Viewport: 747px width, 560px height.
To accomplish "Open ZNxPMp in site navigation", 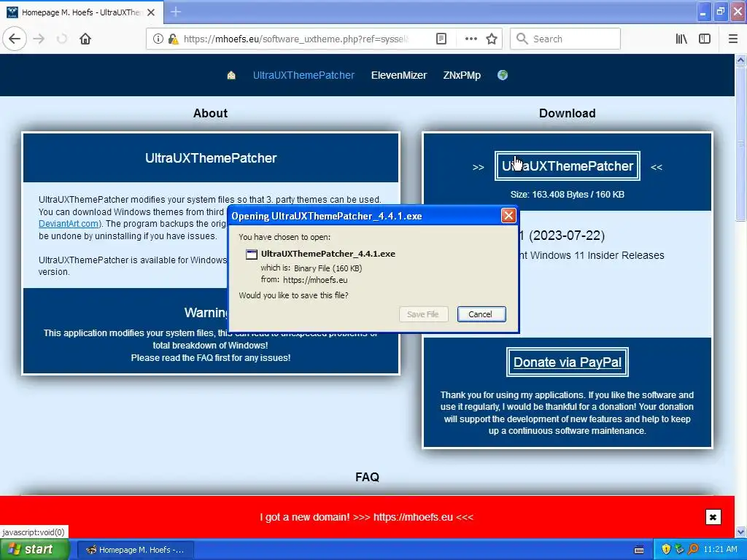I will point(462,75).
